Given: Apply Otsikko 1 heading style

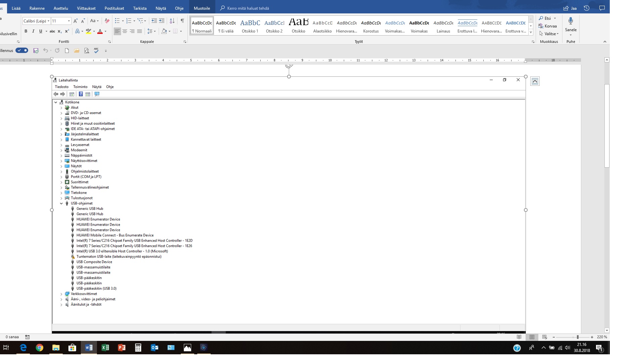Looking at the screenshot, I should click(250, 25).
